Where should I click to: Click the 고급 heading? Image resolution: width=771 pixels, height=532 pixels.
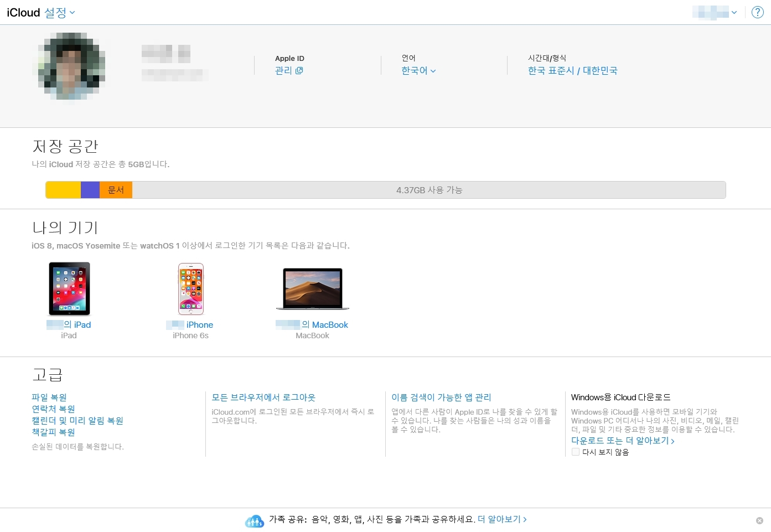point(48,375)
